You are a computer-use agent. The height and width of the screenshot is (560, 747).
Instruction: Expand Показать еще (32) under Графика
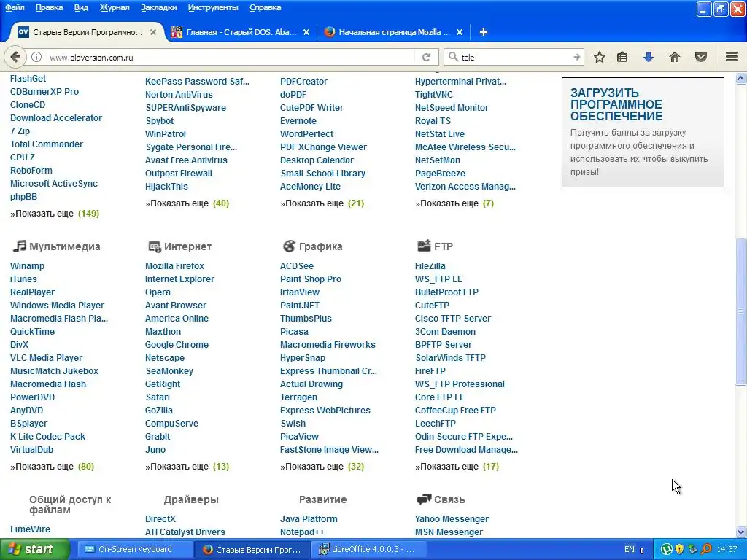(x=322, y=467)
